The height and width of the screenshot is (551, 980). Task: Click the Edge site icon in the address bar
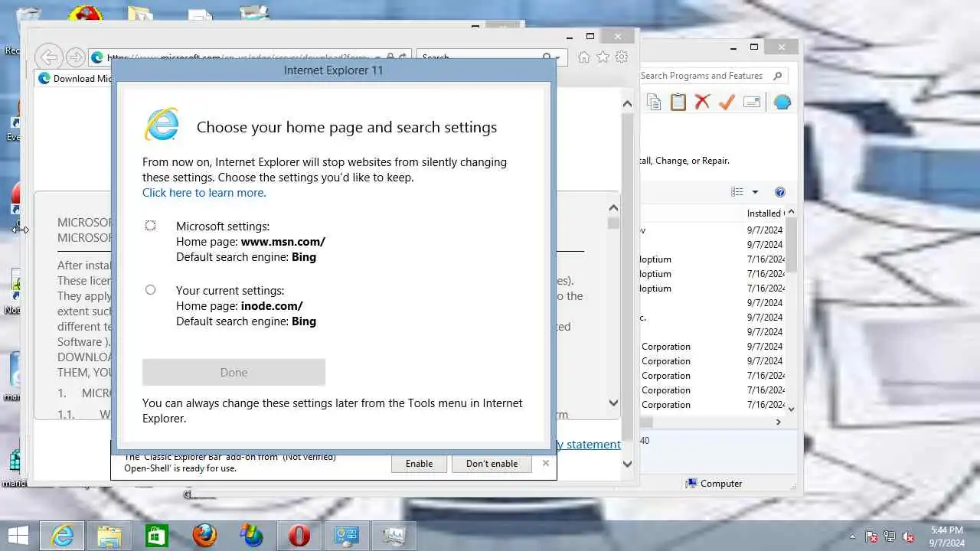tap(97, 57)
